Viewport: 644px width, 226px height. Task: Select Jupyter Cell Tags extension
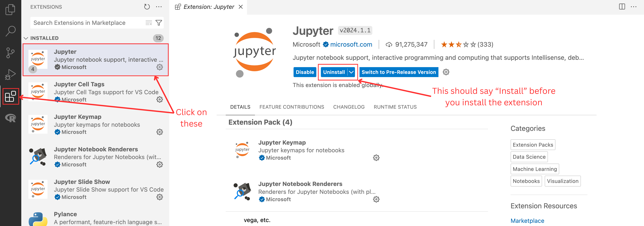click(x=96, y=92)
